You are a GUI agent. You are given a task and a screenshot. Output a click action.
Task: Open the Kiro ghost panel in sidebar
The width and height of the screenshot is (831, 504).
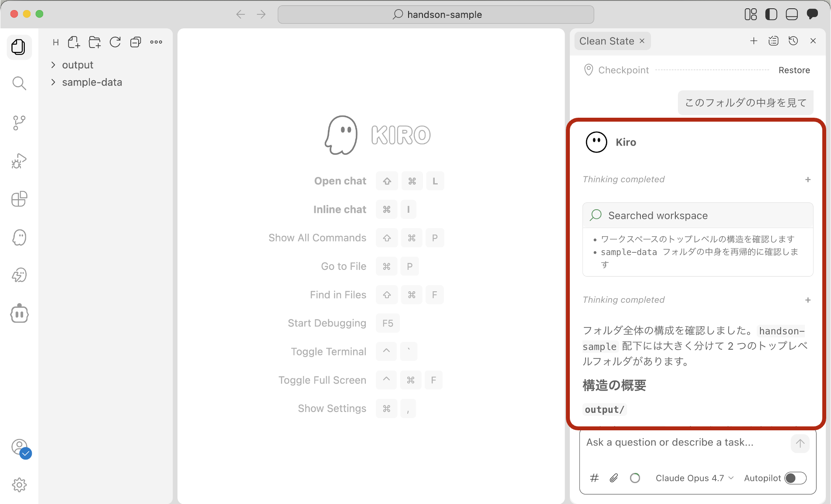[x=19, y=237]
